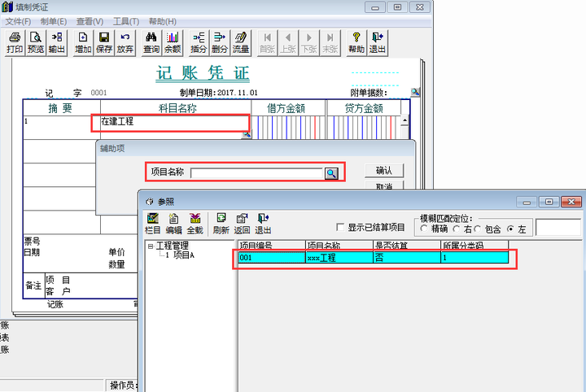586x392 pixels.
Task: Collapse the 工程管理 tree node
Action: 151,246
